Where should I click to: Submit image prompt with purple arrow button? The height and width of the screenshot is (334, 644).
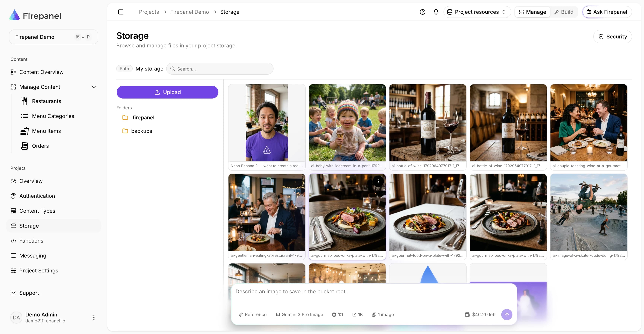coord(507,314)
